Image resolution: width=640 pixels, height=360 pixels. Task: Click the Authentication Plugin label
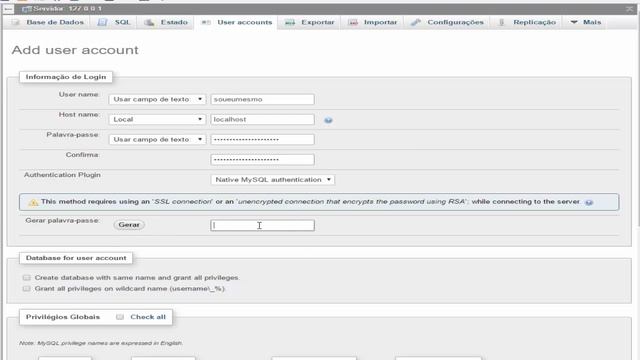point(62,175)
